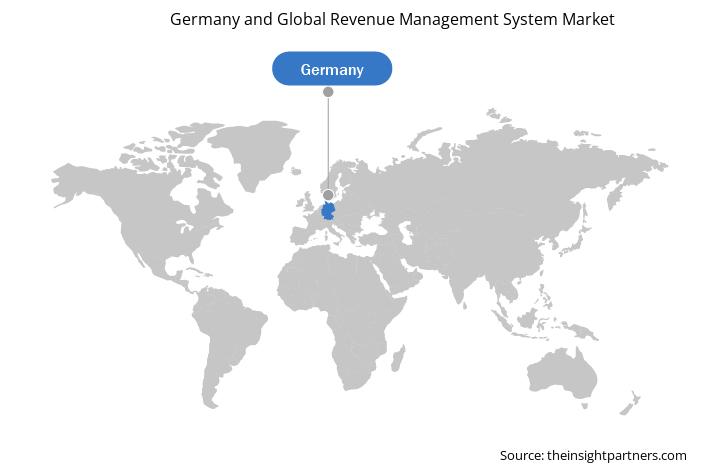Screen dimensions: 720x470
Task: Select Madagascar island on the map
Action: 398,358
